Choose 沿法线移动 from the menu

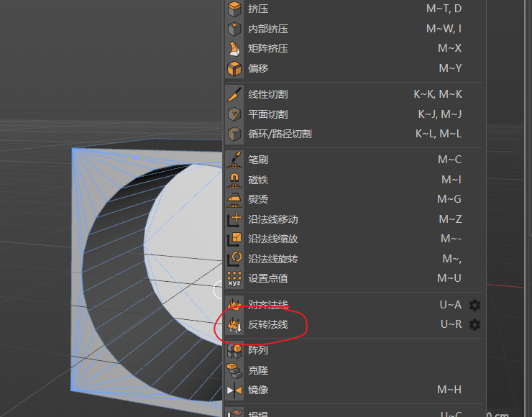[273, 219]
